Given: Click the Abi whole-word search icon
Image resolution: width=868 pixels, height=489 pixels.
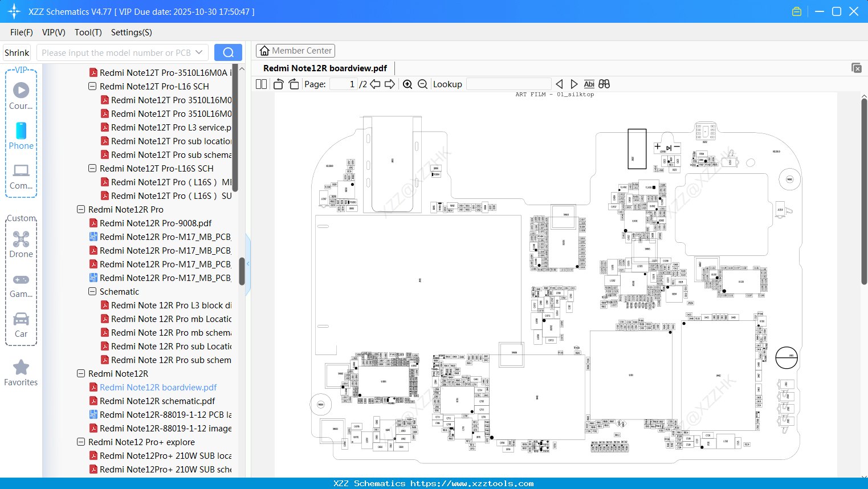Looking at the screenshot, I should [589, 84].
